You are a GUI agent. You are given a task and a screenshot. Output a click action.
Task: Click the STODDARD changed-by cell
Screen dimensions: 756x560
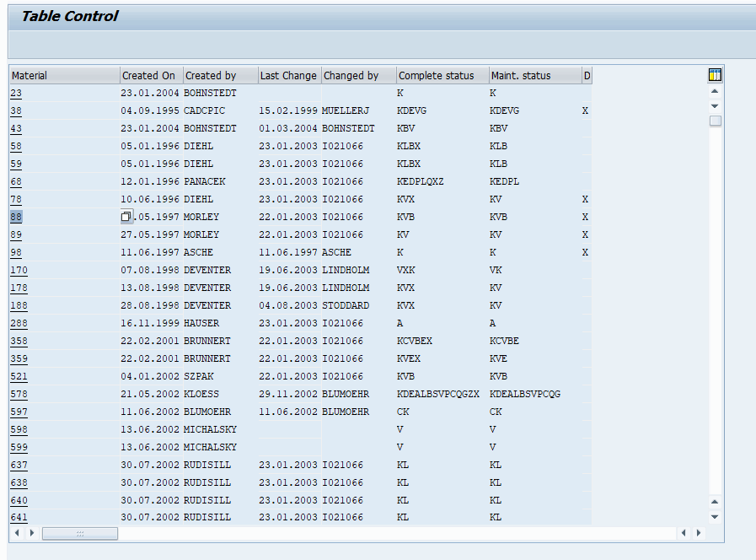coord(346,305)
